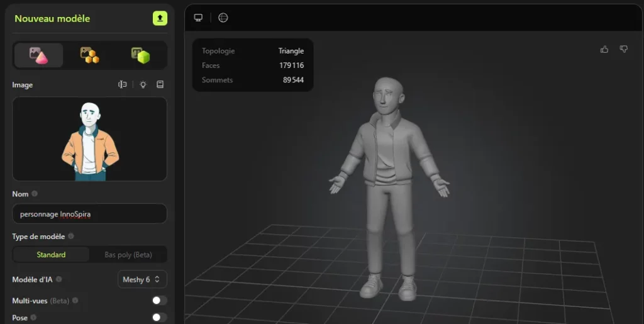Viewport: 644px width, 324px height.
Task: Choose the Standard model type
Action: pos(51,255)
